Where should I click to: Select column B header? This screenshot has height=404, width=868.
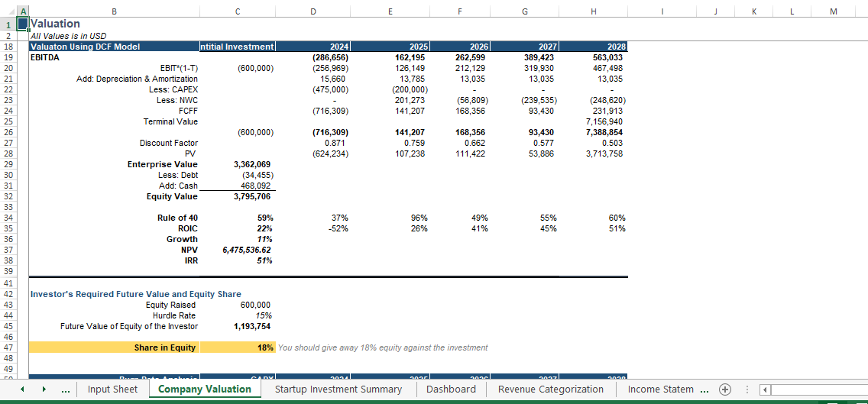pos(114,11)
